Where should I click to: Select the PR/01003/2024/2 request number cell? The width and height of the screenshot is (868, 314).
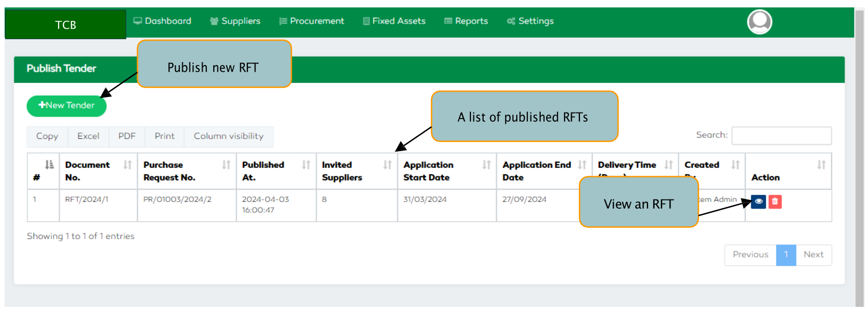coord(187,206)
